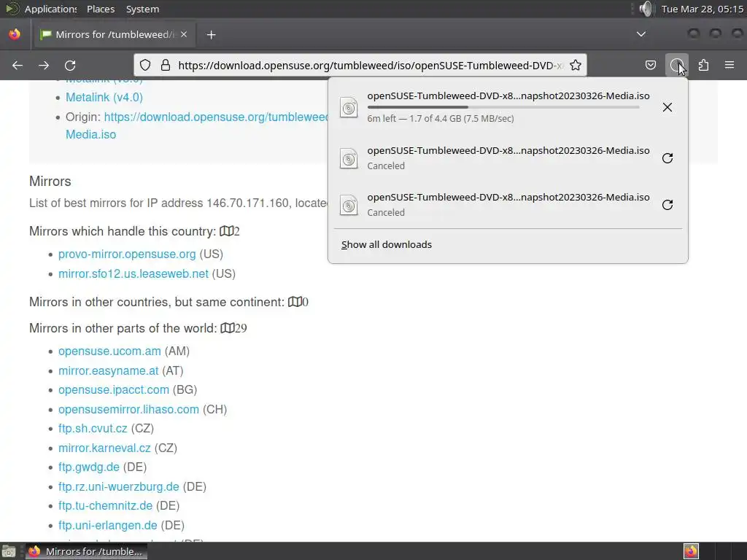
Task: Open Firefox hamburger application menu
Action: [x=729, y=65]
